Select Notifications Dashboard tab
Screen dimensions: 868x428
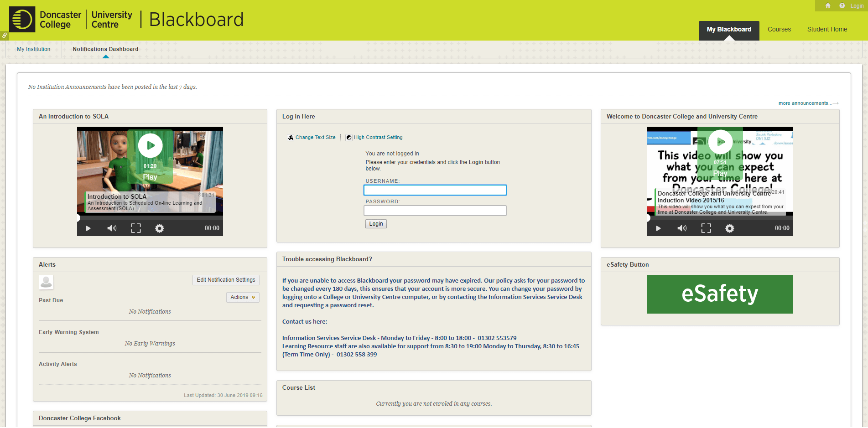click(x=105, y=49)
